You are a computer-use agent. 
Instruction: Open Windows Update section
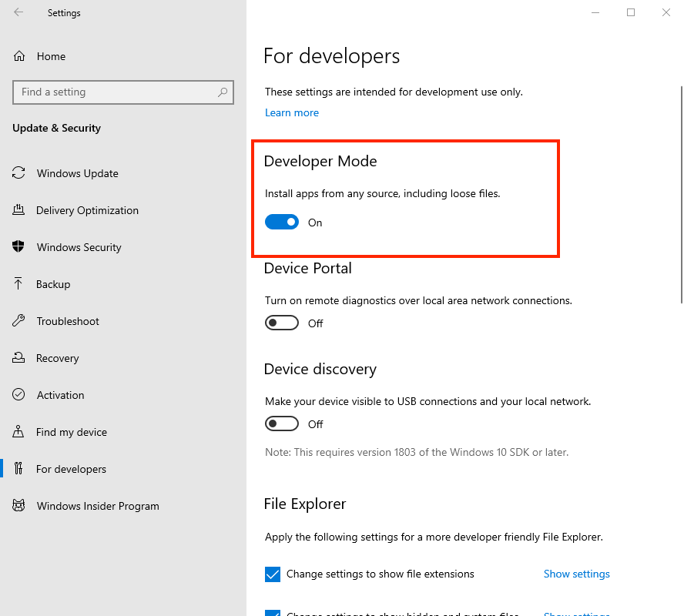tap(78, 173)
